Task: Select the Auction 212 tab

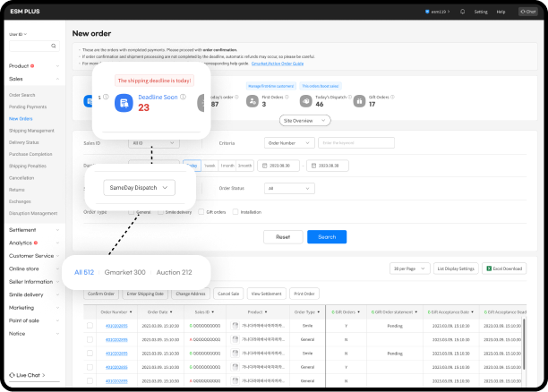Action: [x=174, y=272]
